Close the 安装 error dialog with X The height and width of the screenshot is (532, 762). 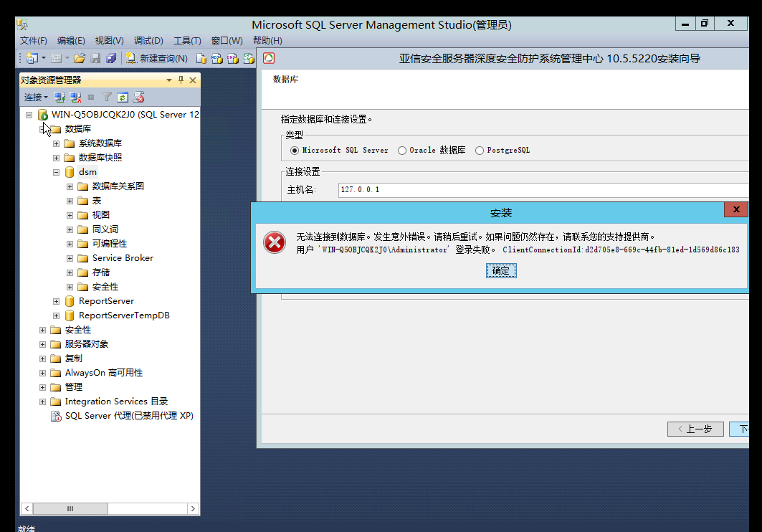pyautogui.click(x=735, y=209)
